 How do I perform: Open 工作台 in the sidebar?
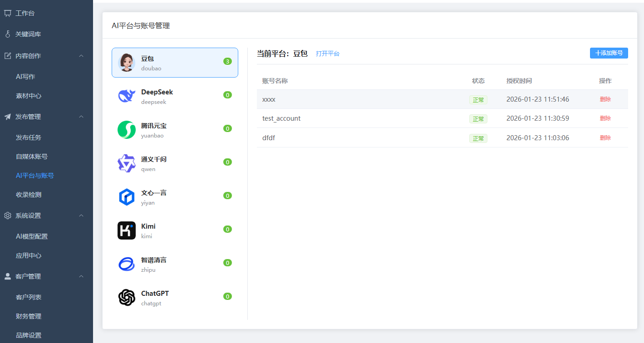(25, 13)
